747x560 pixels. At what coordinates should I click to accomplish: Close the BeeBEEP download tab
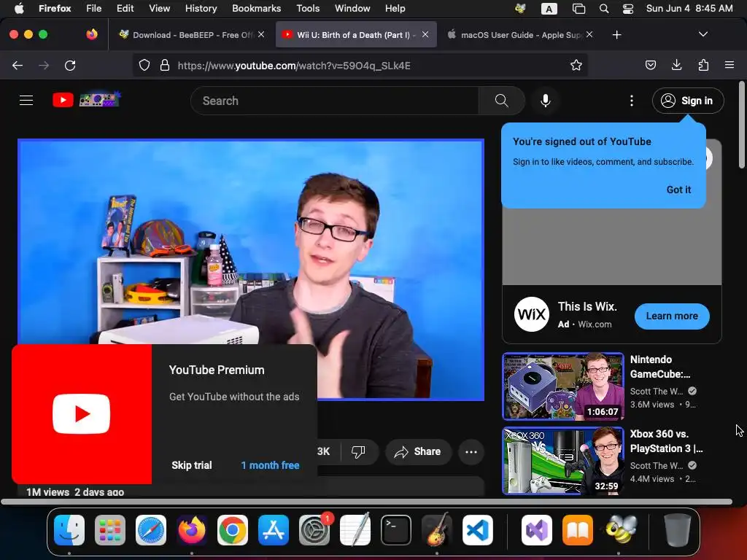coord(261,34)
